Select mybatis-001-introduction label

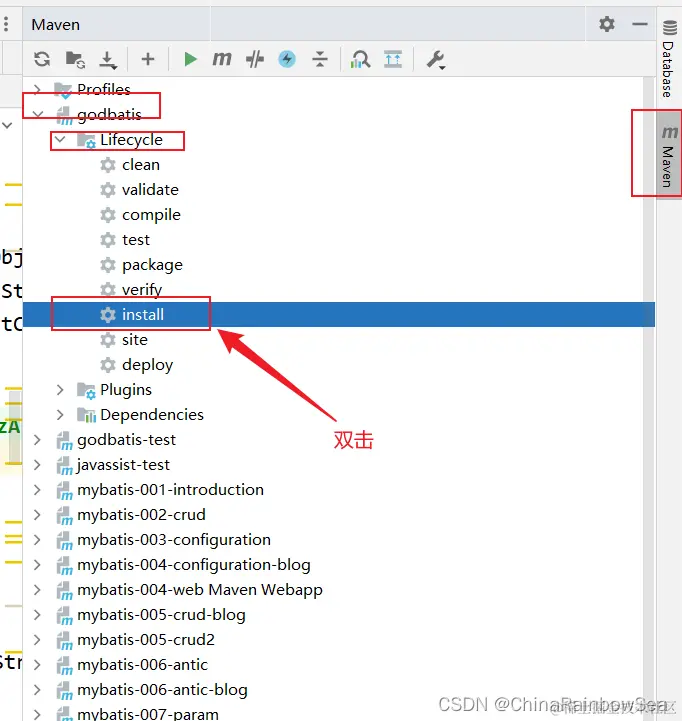point(171,490)
